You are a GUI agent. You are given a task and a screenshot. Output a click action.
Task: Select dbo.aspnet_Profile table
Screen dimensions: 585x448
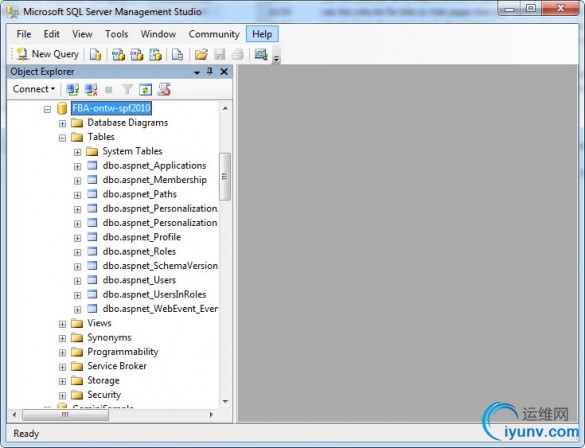tap(141, 237)
